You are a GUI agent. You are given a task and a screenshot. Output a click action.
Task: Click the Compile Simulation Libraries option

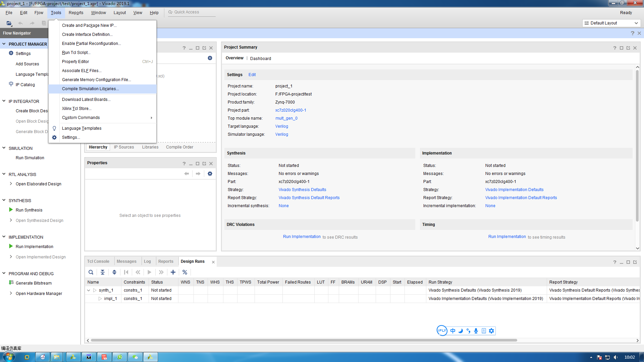coord(90,88)
